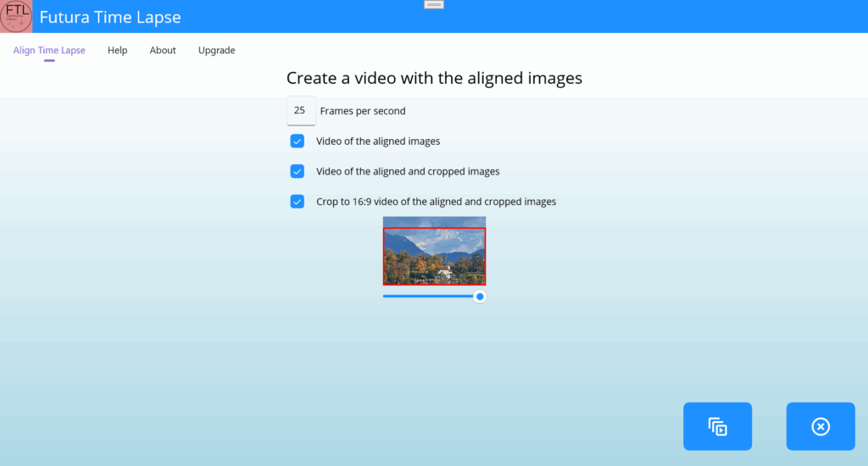This screenshot has height=466, width=868.
Task: Click the 'Futura Time Lapse' title text
Action: pyautogui.click(x=110, y=17)
